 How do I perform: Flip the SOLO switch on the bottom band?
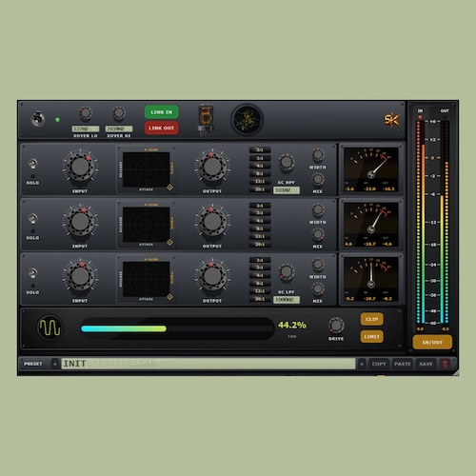32,273
